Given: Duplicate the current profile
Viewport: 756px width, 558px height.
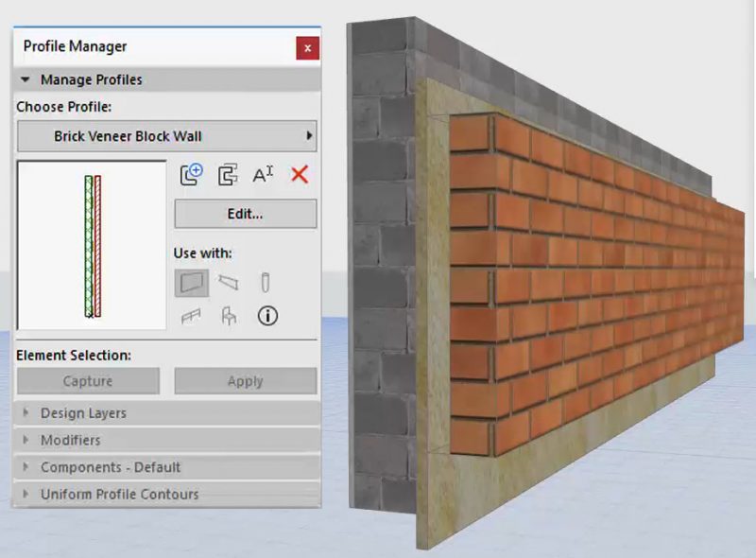Looking at the screenshot, I should (x=228, y=176).
